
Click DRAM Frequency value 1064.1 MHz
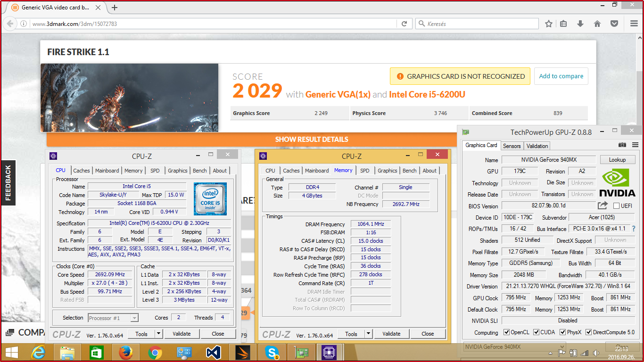coord(371,224)
